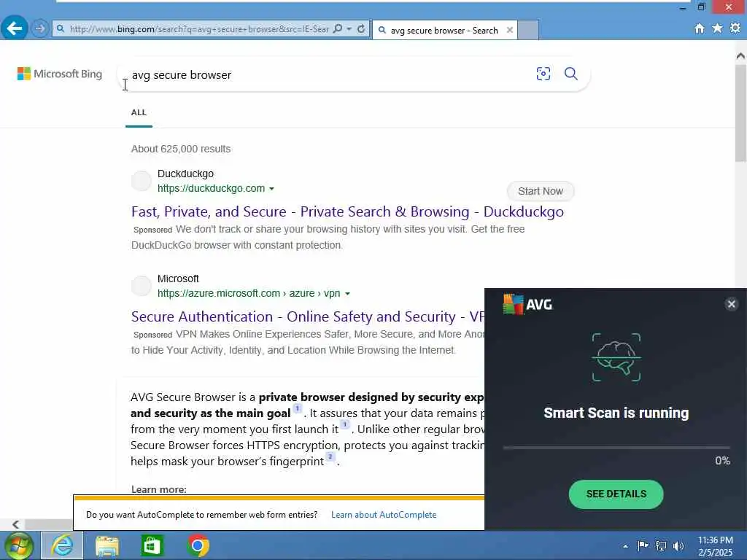This screenshot has height=560, width=747.
Task: Refresh the page using reload icon
Action: 361,29
